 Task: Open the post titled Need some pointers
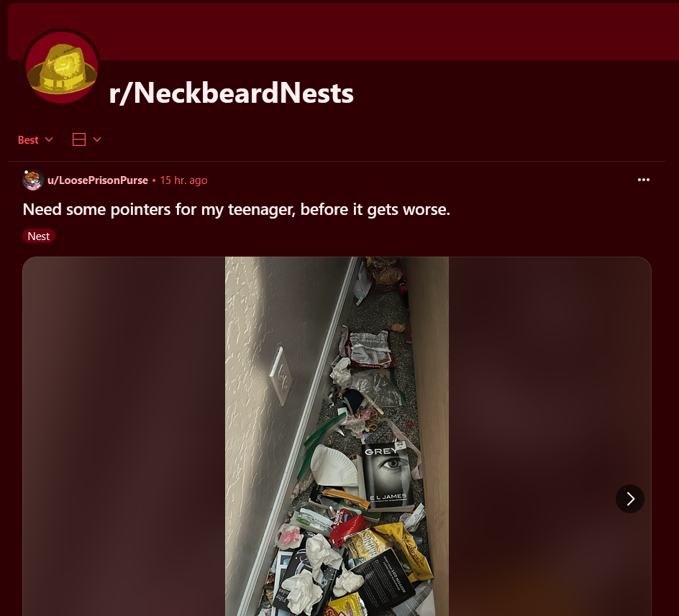pos(237,209)
